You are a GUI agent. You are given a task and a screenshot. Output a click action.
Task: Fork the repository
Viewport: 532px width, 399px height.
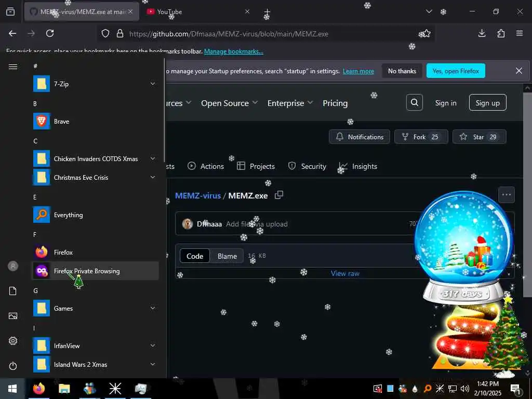coord(421,137)
